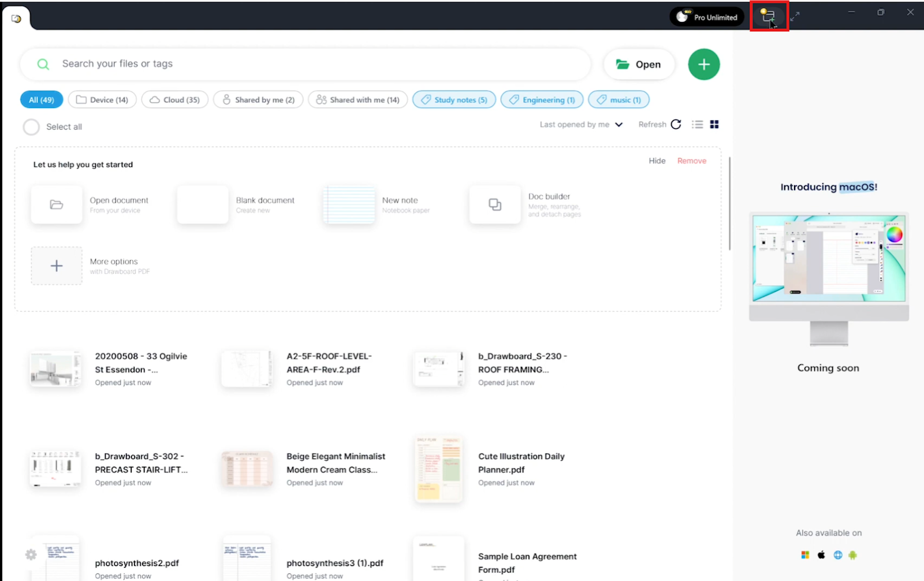Click the search magnifier icon
This screenshot has width=924, height=581.
[x=43, y=64]
